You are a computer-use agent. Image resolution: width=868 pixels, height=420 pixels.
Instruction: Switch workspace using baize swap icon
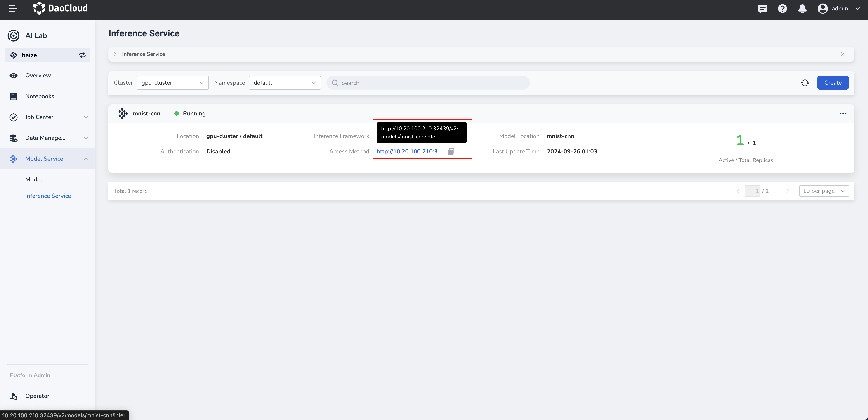(x=82, y=55)
